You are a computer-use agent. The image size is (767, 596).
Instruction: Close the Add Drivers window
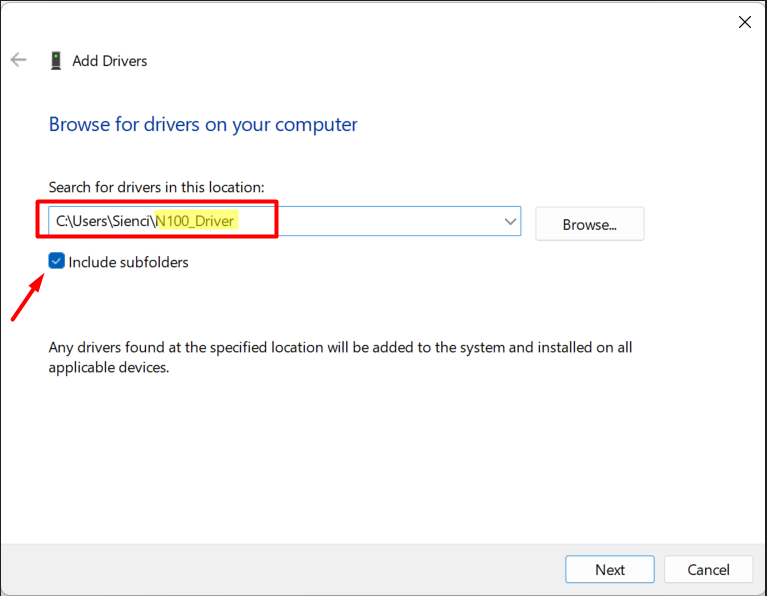[x=744, y=22]
